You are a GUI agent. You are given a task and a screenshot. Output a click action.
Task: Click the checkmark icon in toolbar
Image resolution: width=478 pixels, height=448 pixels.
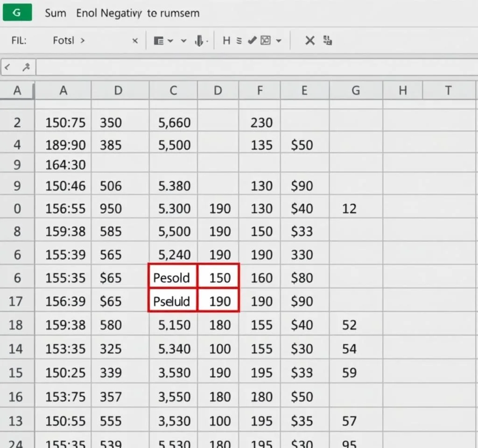(x=252, y=41)
